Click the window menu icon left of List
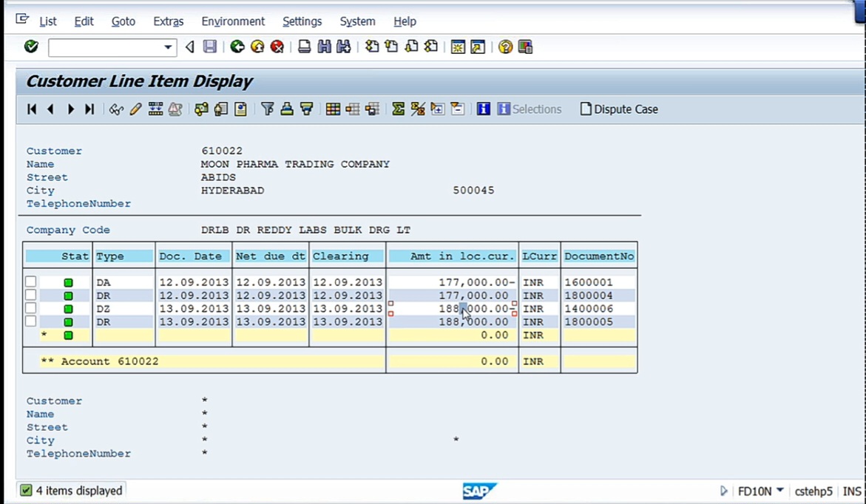The height and width of the screenshot is (504, 866). (22, 20)
